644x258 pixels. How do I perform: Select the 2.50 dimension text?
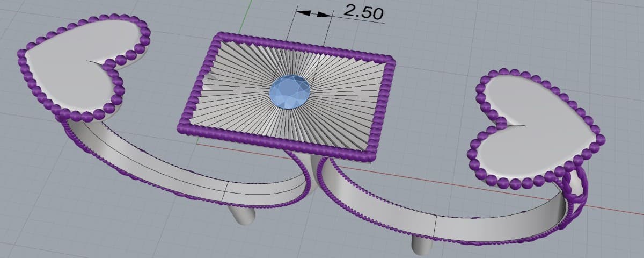coord(363,11)
